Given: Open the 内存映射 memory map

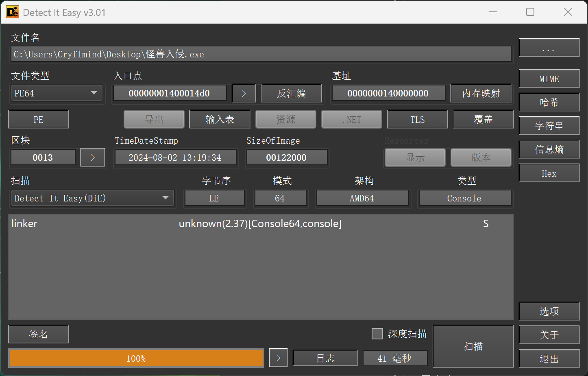Looking at the screenshot, I should pyautogui.click(x=481, y=93).
